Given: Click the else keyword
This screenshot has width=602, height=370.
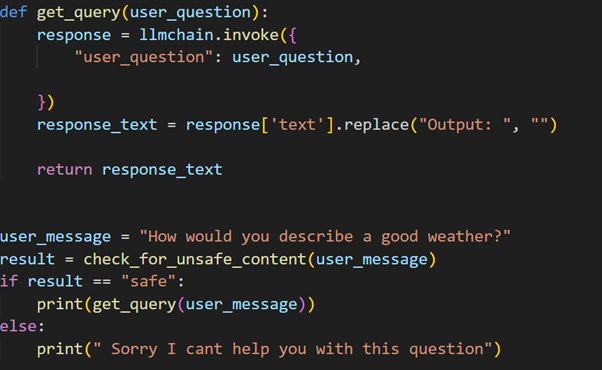Looking at the screenshot, I should [18, 327].
